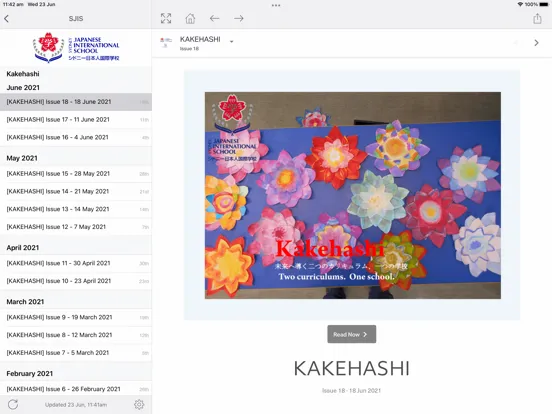
Task: Select Issue 18 - 18 June 2021
Action: (76, 102)
